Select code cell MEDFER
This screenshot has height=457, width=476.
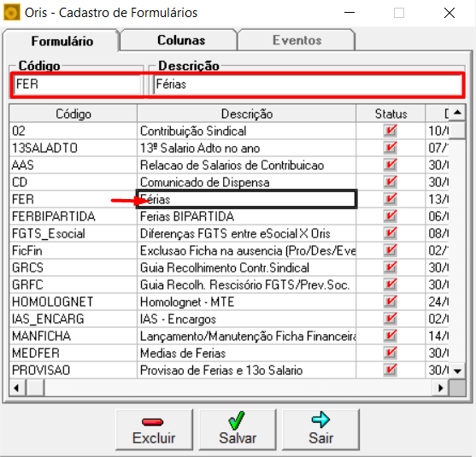73,353
